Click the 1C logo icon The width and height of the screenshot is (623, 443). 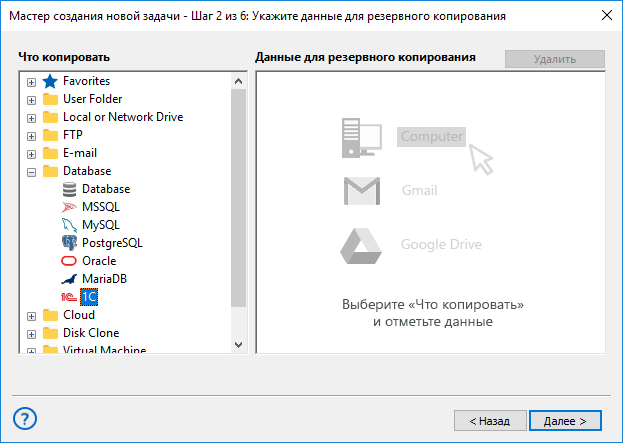tap(69, 297)
